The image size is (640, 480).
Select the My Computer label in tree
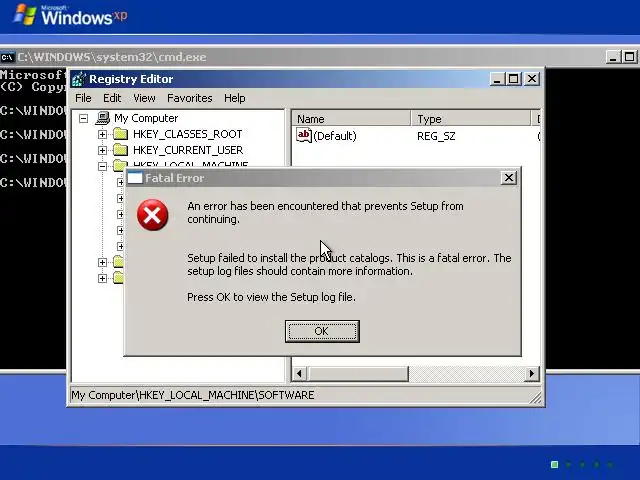[146, 118]
